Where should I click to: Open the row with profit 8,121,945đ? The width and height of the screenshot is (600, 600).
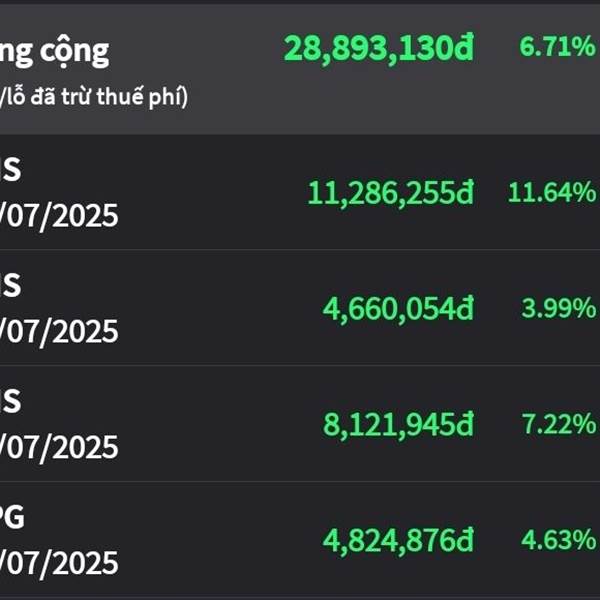pyautogui.click(x=300, y=424)
